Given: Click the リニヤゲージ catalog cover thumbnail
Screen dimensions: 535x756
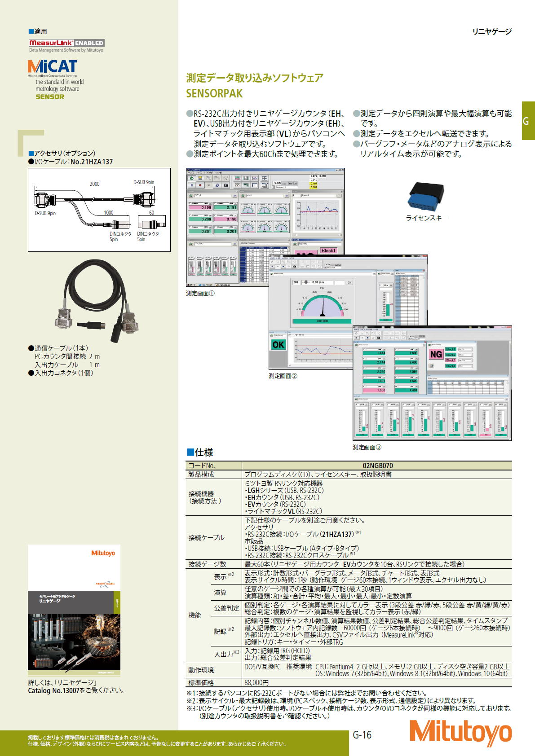Looking at the screenshot, I should point(74,611).
